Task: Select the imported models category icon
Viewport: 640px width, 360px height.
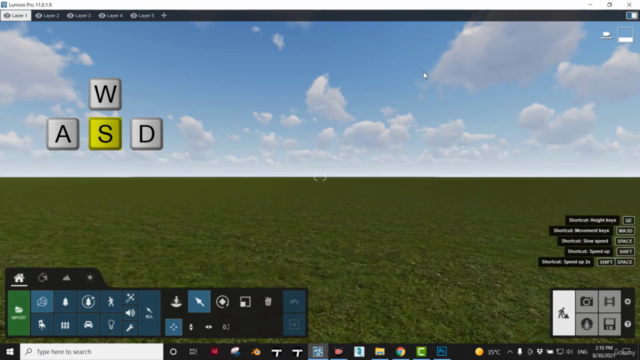Action: 42,302
